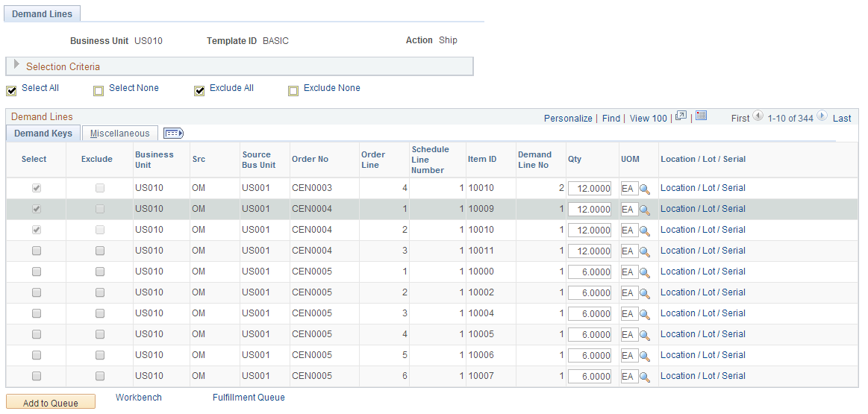Open UOM lookup for item 10009
The height and width of the screenshot is (414, 868).
tap(644, 210)
